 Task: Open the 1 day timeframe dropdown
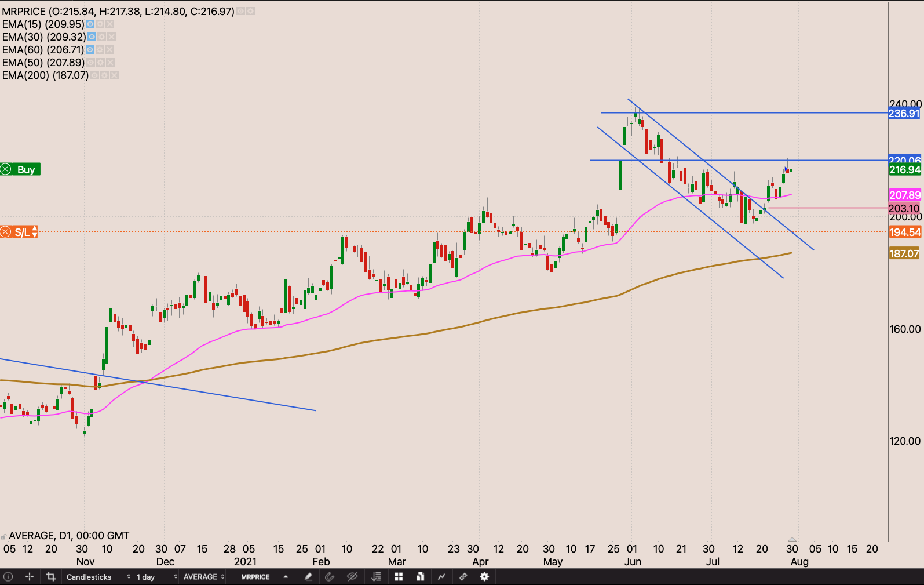tap(156, 577)
